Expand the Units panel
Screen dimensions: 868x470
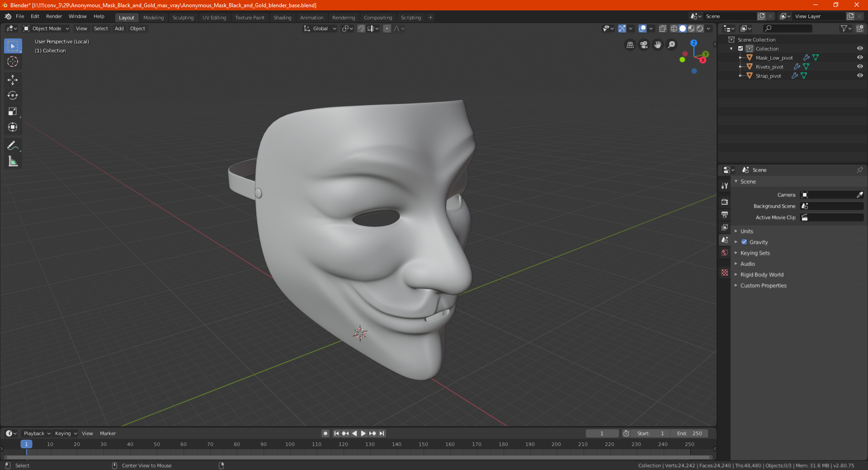[x=746, y=231]
